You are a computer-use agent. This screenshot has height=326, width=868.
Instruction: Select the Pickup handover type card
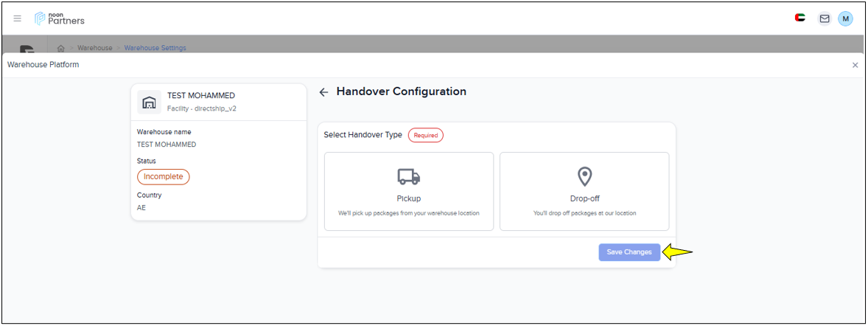[x=408, y=191]
